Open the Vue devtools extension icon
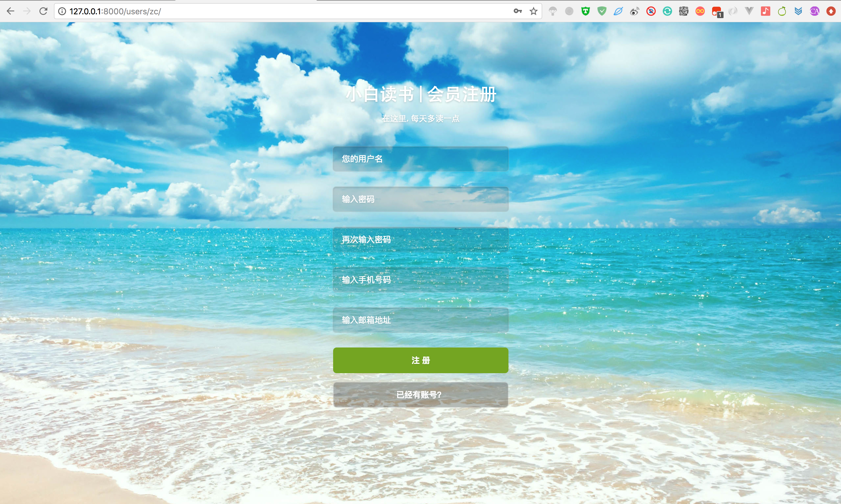The width and height of the screenshot is (841, 504). click(749, 11)
